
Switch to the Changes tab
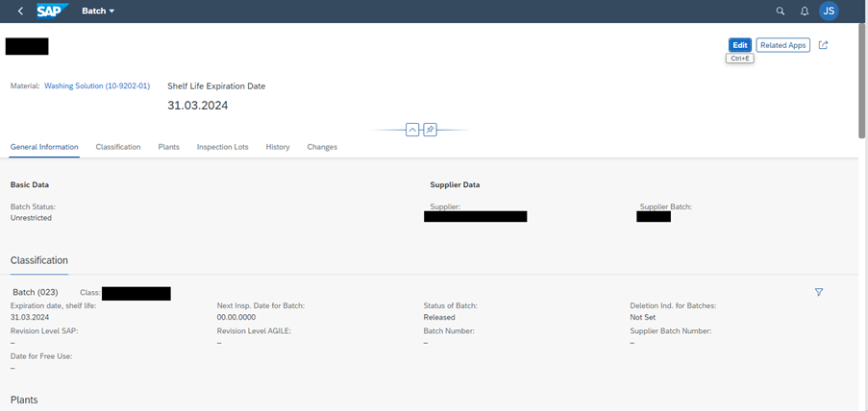click(322, 147)
